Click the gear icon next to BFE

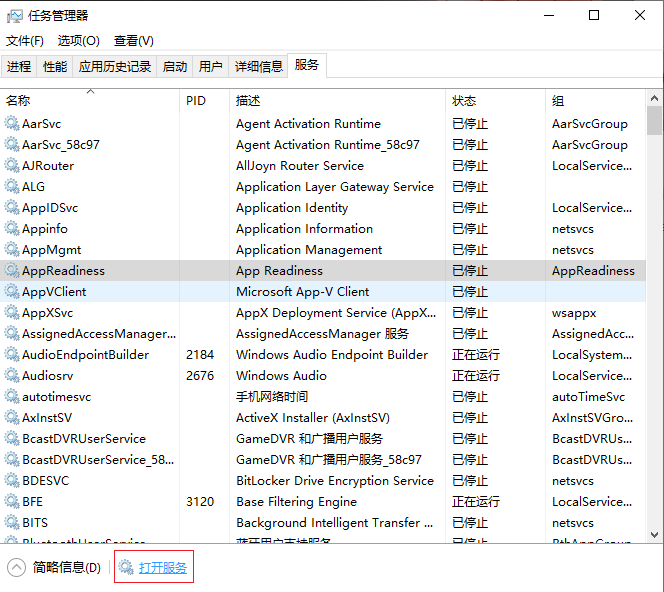pos(12,502)
